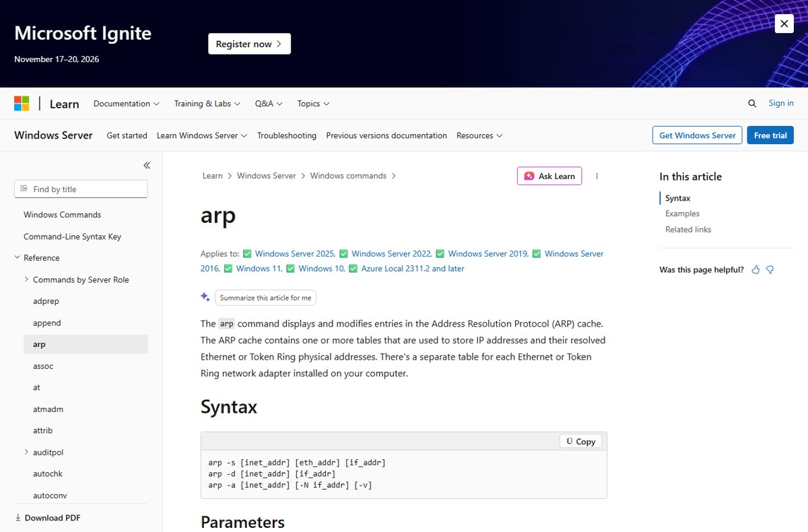Screen dimensions: 808x532
Task: Select assoc in the sidebar
Action: [43, 366]
